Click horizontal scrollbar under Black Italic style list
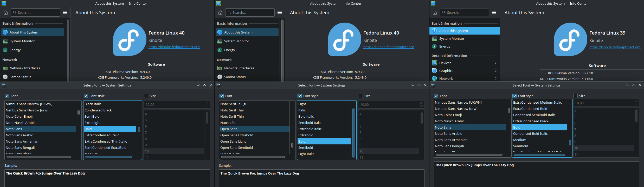The height and width of the screenshot is (187, 644). (109, 157)
